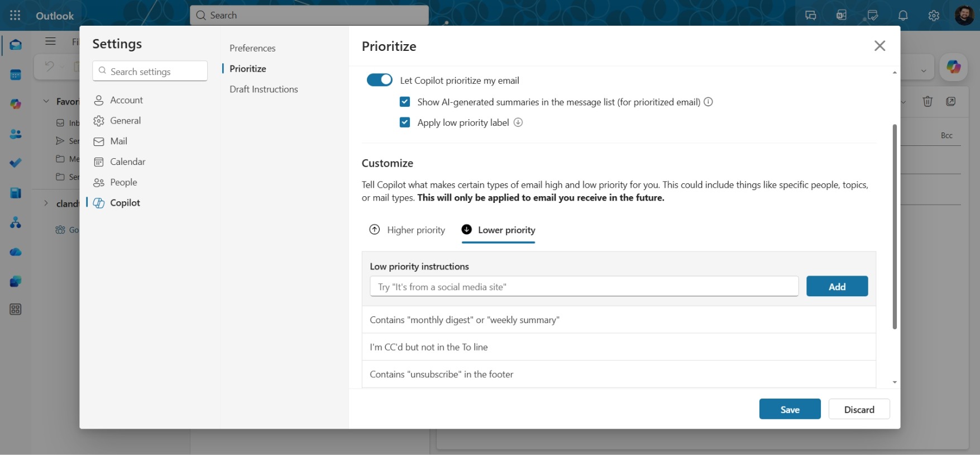Click scrollbar up arrow in settings panel
Screen dimensions: 980x455
tap(895, 73)
